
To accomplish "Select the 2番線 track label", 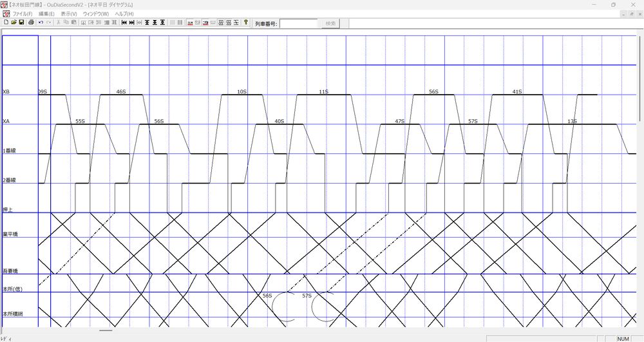I will pyautogui.click(x=9, y=180).
